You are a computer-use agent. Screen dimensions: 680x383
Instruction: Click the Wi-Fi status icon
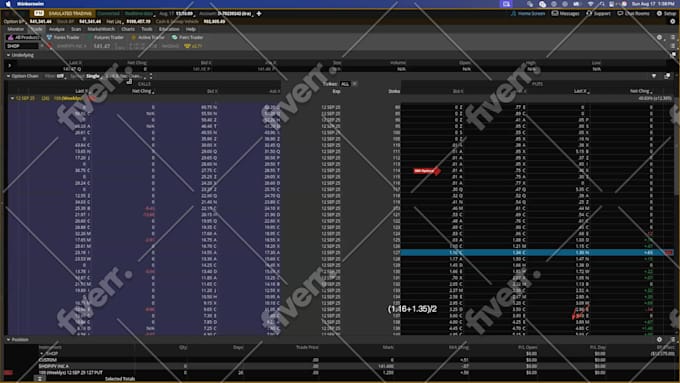coord(590,4)
